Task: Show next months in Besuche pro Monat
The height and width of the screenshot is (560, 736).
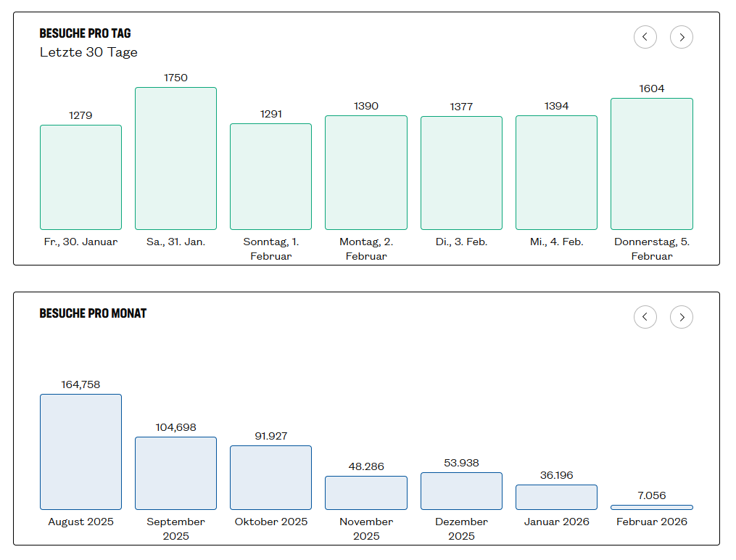Action: [x=681, y=317]
